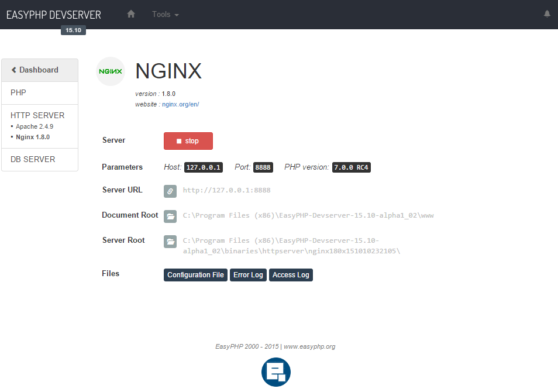Click the version : 1.8.0 text
The width and height of the screenshot is (558, 392).
click(155, 94)
